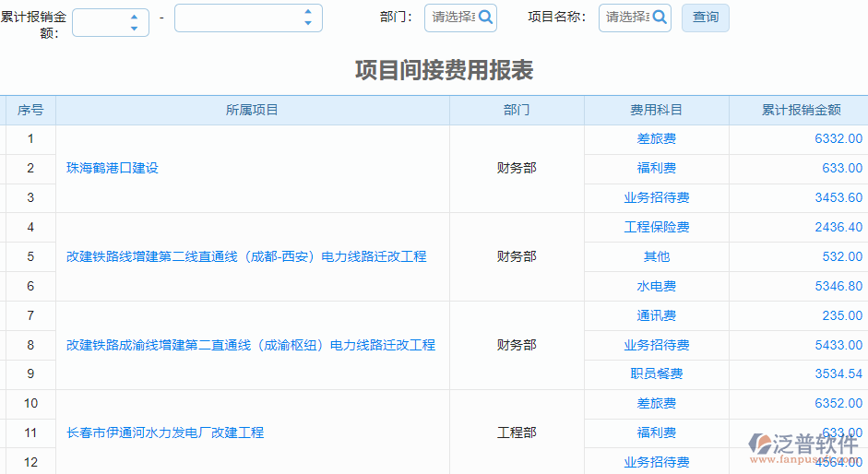The image size is (868, 474).
Task: Open 改建铁路线增建第二线直通线（成都-西安）project link
Action: point(246,257)
